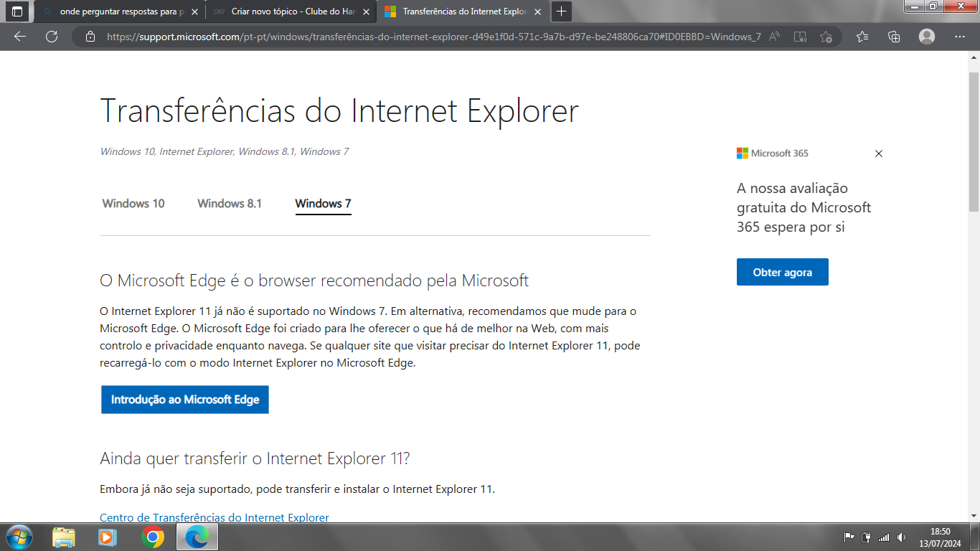Select the Windows 7 tab
Screen dimensions: 980x551
coord(323,204)
